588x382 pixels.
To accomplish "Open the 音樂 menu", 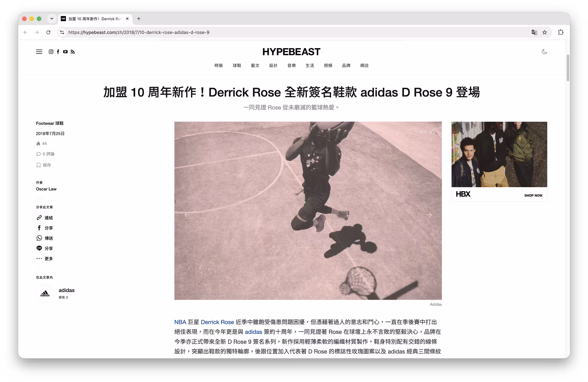I will click(x=292, y=66).
